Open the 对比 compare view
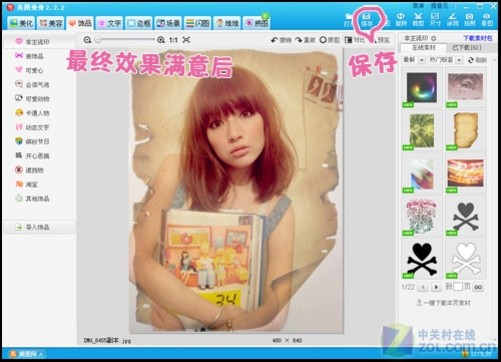This screenshot has width=501, height=362. tap(355, 40)
